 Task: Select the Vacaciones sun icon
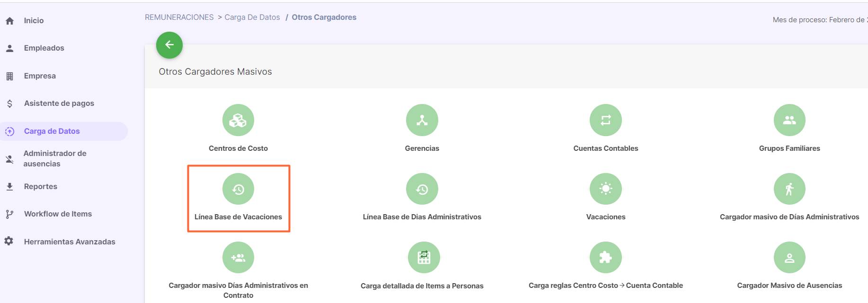pyautogui.click(x=605, y=189)
